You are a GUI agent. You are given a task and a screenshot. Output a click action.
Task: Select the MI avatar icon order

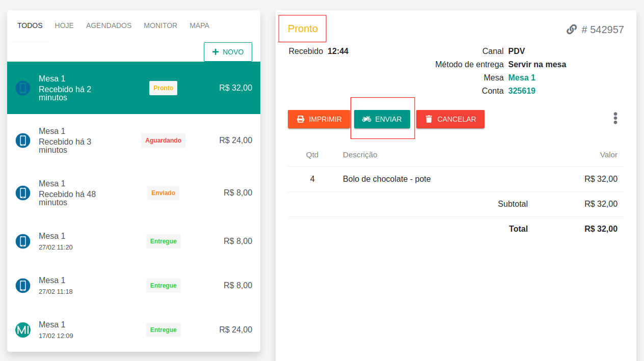tap(22, 330)
